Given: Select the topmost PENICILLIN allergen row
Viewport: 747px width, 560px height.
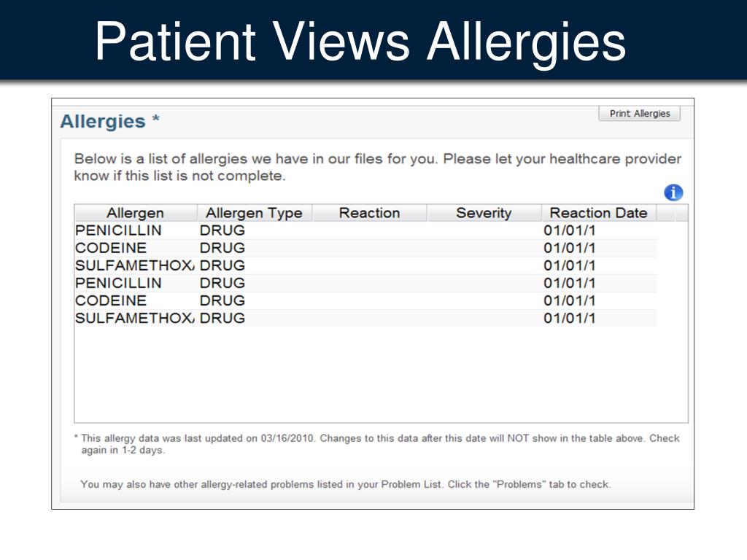Looking at the screenshot, I should [365, 230].
